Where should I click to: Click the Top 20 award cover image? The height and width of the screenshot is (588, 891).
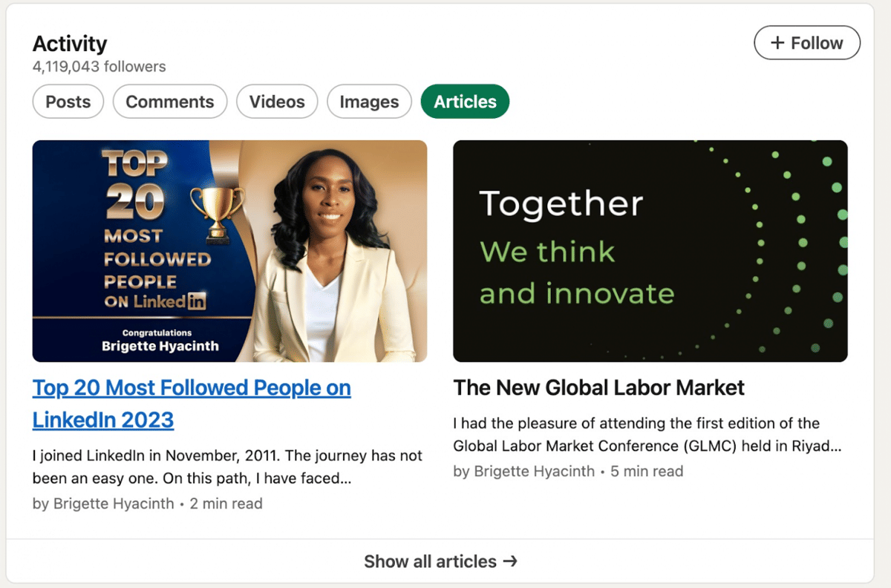pyautogui.click(x=229, y=250)
